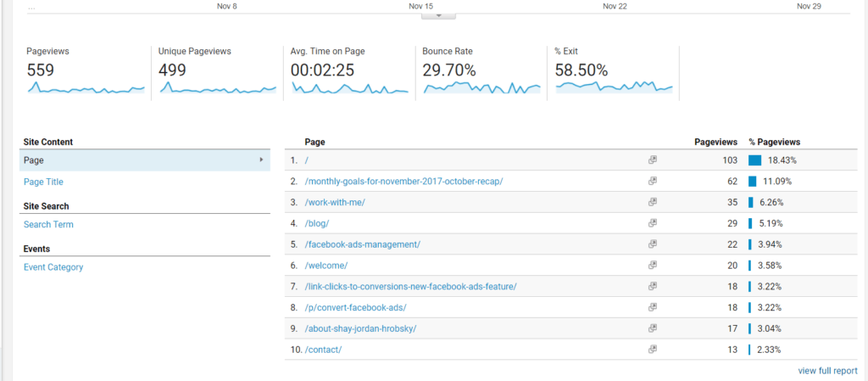The image size is (868, 381).
Task: Click external link icon beside /work-with-me/
Action: pos(653,202)
